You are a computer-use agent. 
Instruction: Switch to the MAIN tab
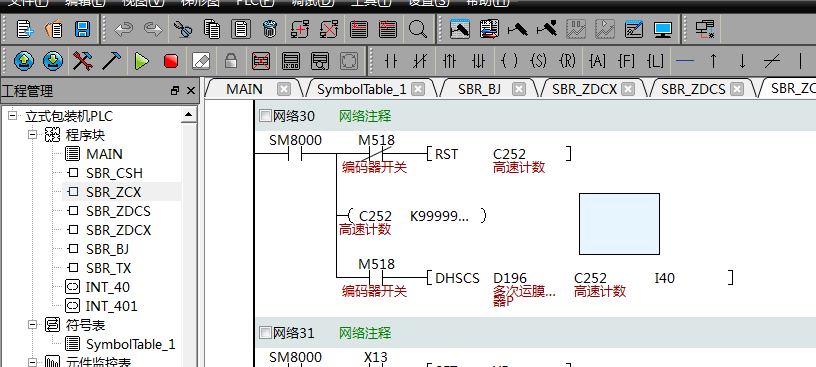(x=244, y=89)
